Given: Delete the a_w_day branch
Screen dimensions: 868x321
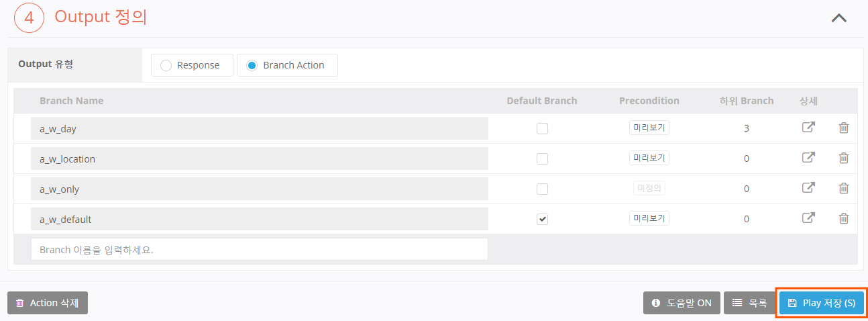Looking at the screenshot, I should click(844, 128).
